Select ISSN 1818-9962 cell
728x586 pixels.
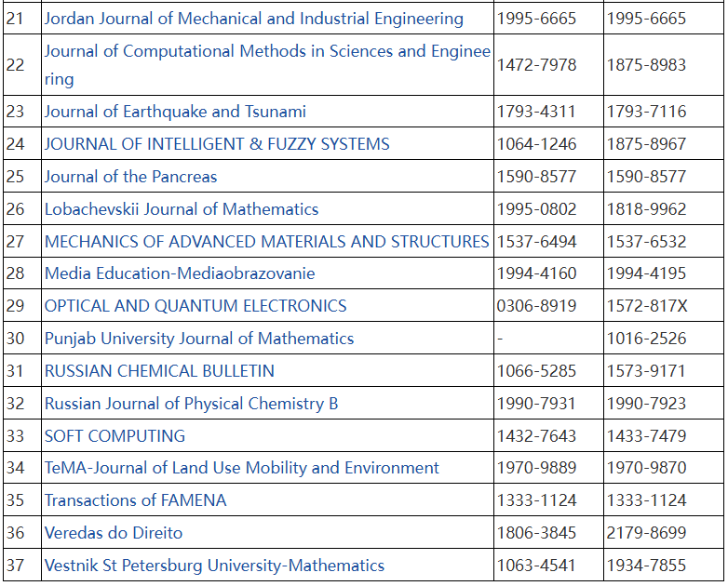(664, 208)
